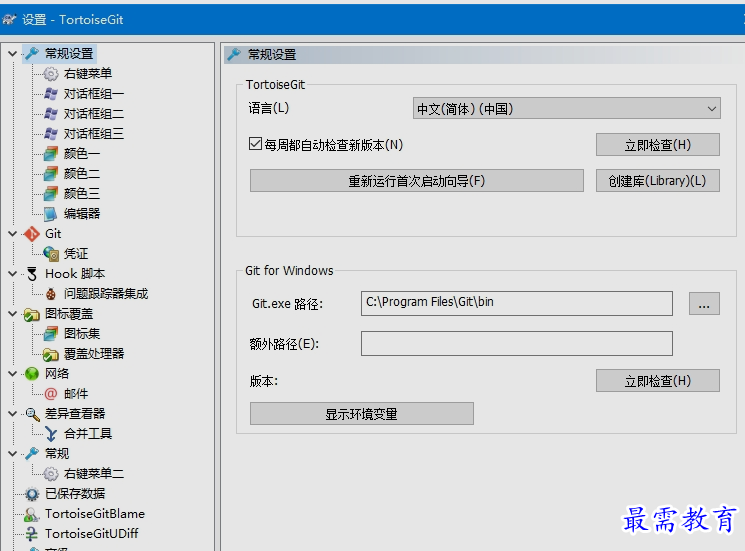Open the 语言 language dropdown
745x551 pixels.
[x=566, y=108]
